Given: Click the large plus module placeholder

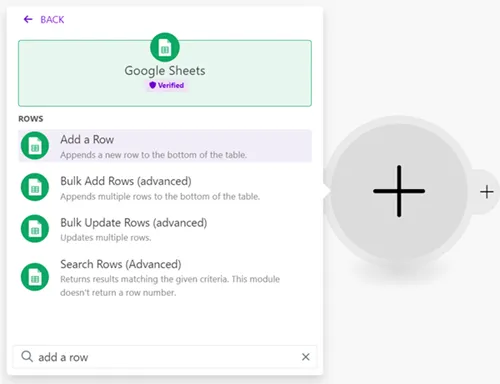Looking at the screenshot, I should click(x=399, y=191).
